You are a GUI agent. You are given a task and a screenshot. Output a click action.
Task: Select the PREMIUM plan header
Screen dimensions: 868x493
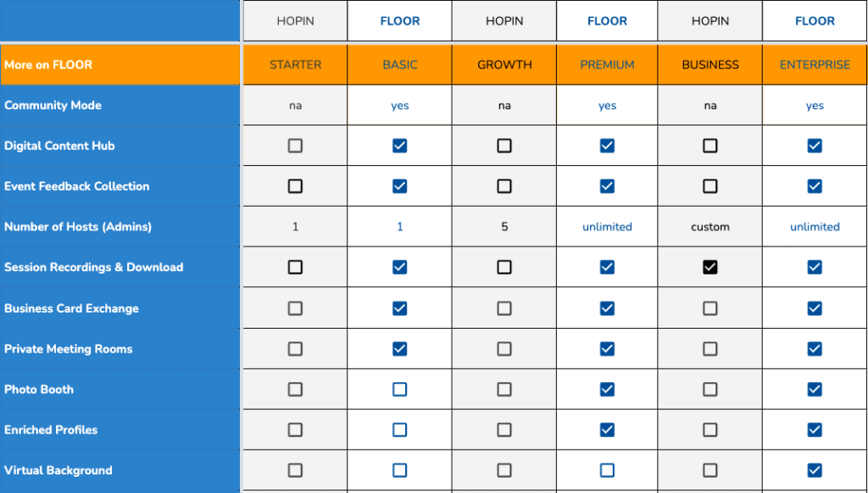click(607, 64)
